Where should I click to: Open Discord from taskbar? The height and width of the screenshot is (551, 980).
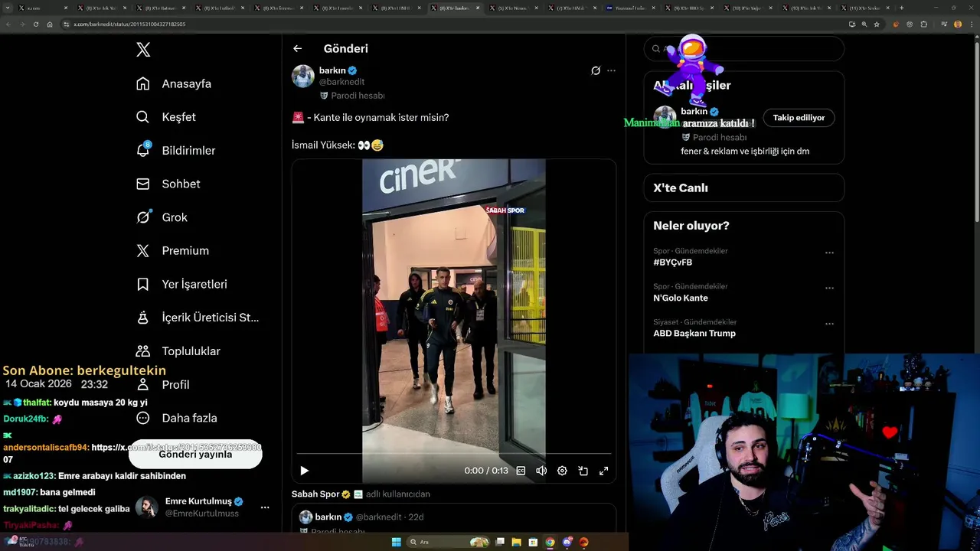[x=567, y=542]
